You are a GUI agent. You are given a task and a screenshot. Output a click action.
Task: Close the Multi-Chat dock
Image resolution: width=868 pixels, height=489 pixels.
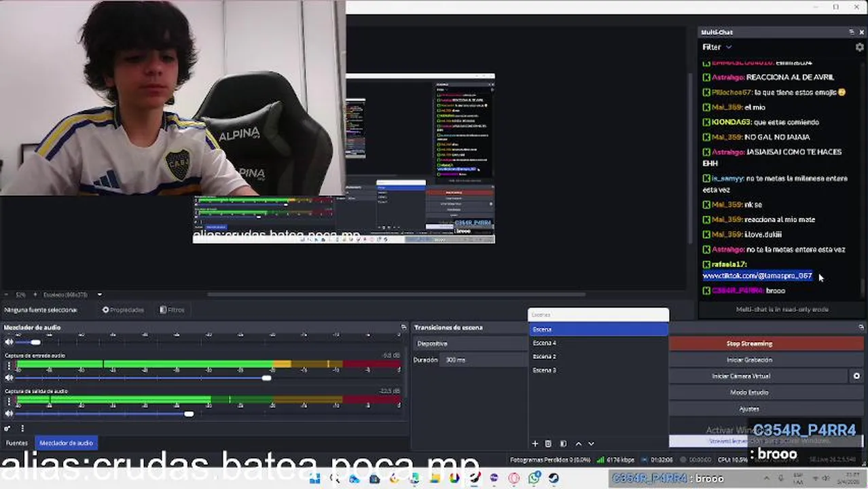(863, 32)
